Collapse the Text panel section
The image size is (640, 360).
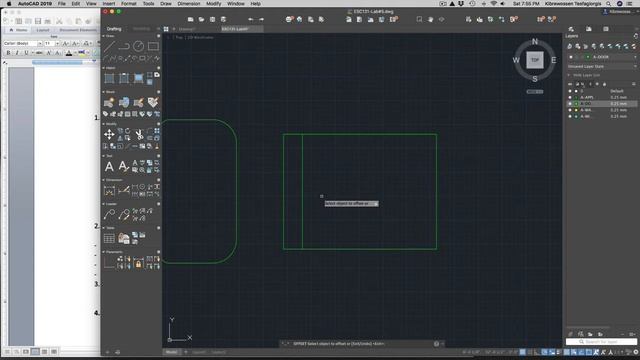103,156
